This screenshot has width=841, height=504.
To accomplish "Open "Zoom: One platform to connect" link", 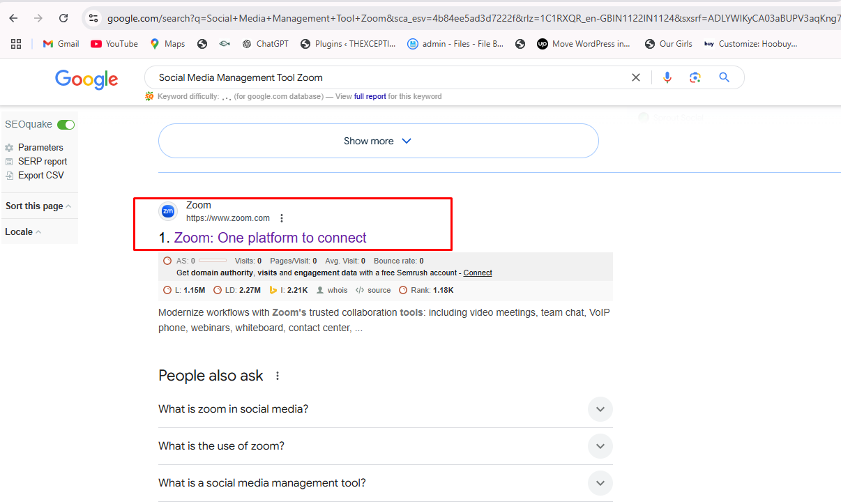I will point(270,238).
